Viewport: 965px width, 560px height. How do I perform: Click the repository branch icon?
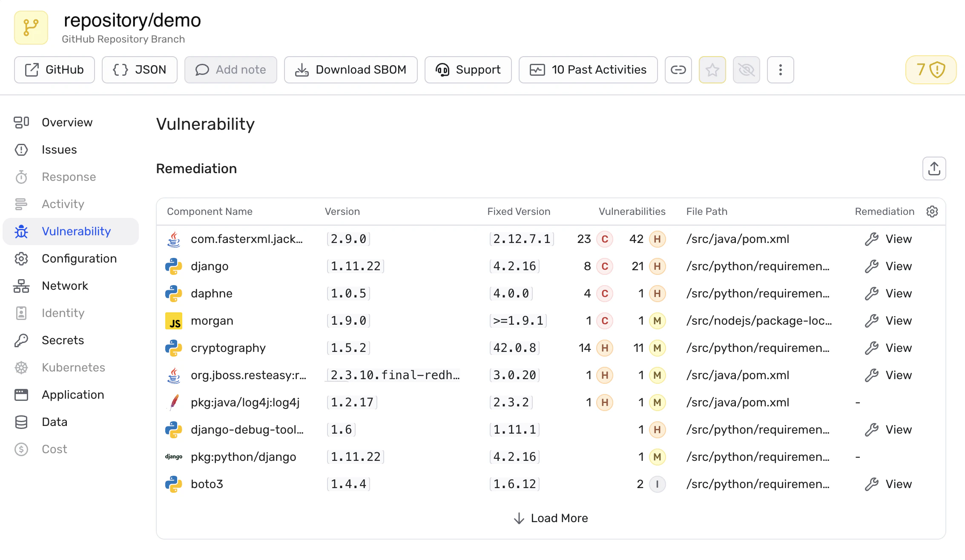[31, 28]
